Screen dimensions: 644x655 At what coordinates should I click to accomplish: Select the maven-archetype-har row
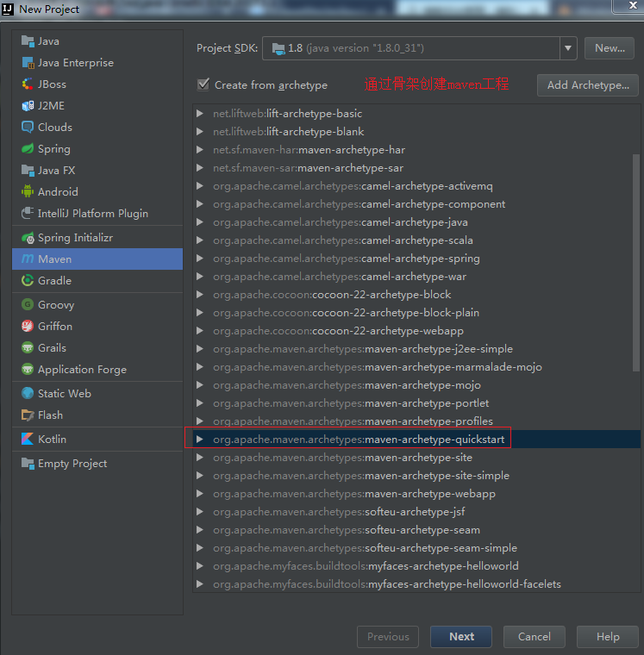coord(416,150)
